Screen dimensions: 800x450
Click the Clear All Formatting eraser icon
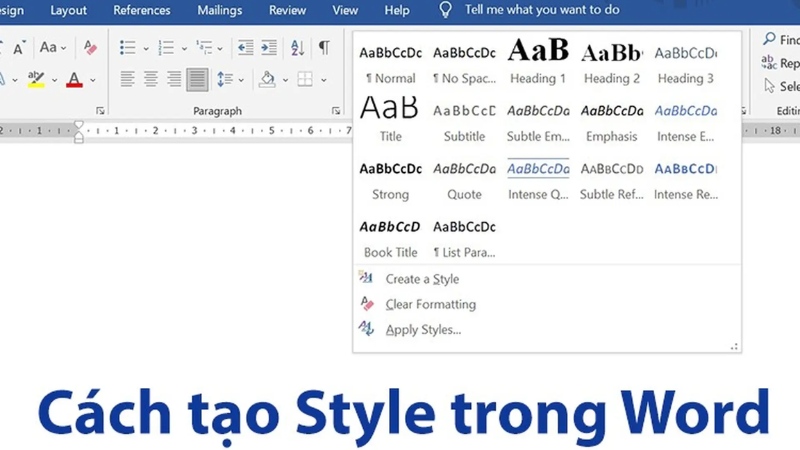click(90, 48)
